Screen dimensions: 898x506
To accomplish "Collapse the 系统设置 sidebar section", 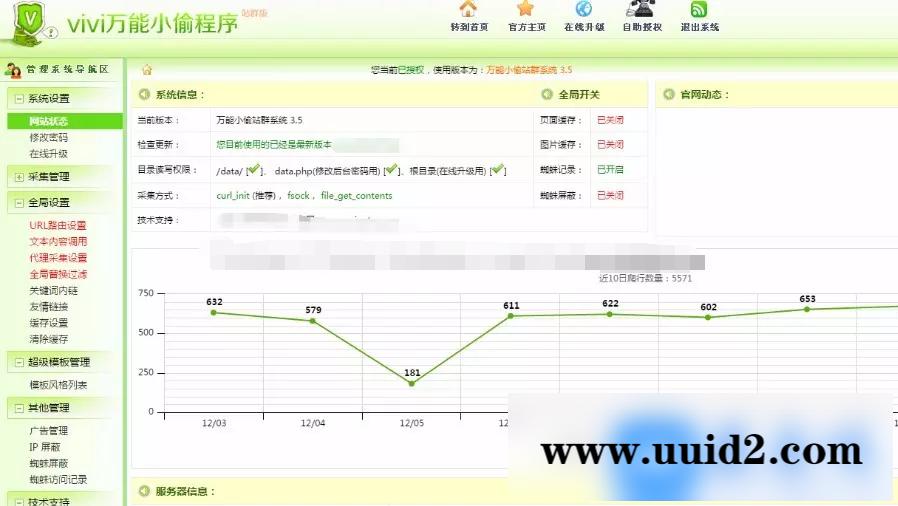I will click(x=19, y=99).
